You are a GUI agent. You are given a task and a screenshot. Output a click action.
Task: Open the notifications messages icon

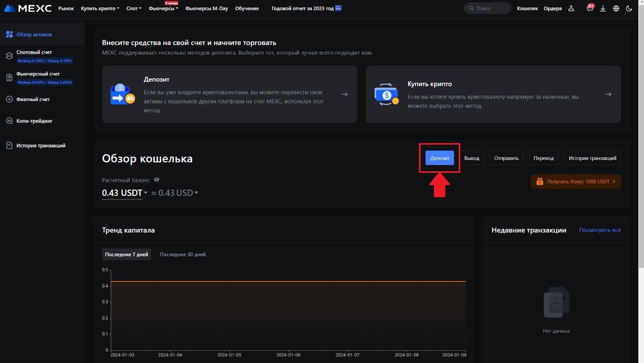(x=590, y=8)
